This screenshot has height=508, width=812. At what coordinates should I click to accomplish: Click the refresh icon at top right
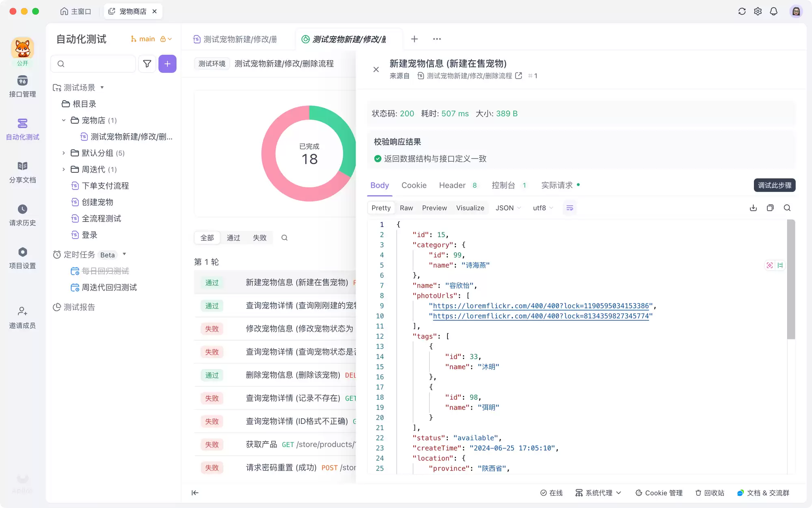[742, 11]
